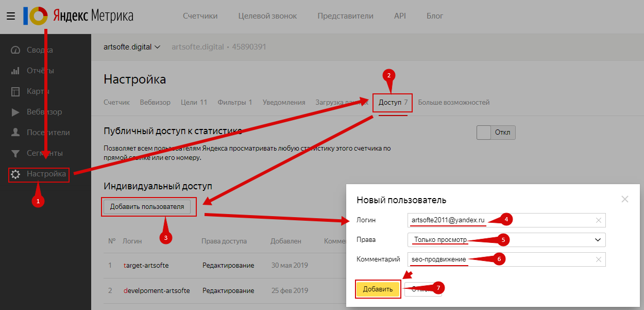Switch to the Уведомления tab
This screenshot has height=310, width=644.
tap(284, 102)
